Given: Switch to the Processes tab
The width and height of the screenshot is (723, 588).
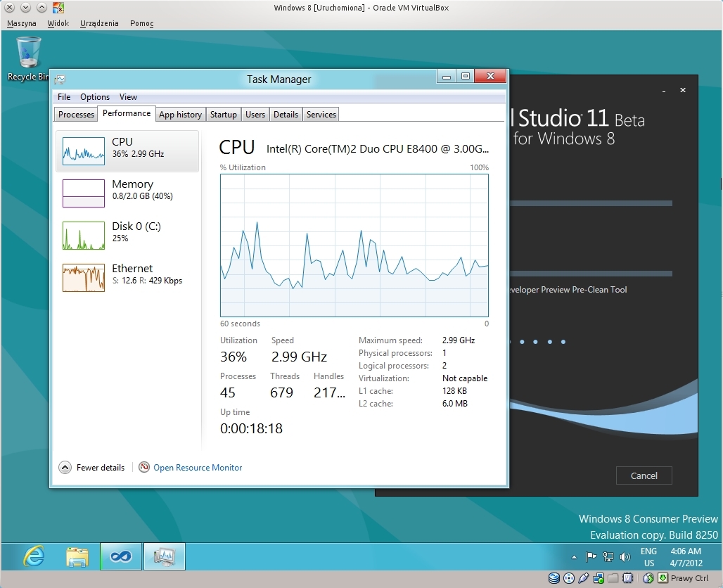Looking at the screenshot, I should pos(76,115).
